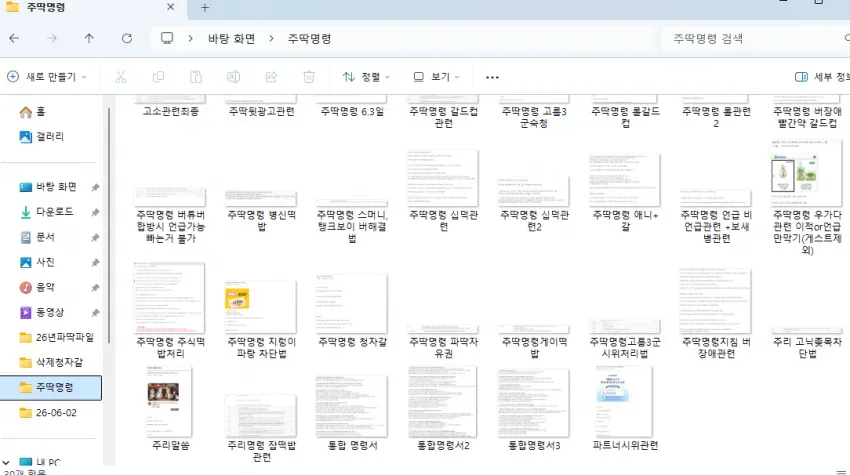Select the 주떡명령게이떡밥 file
This screenshot has width=850, height=475.
point(535,342)
